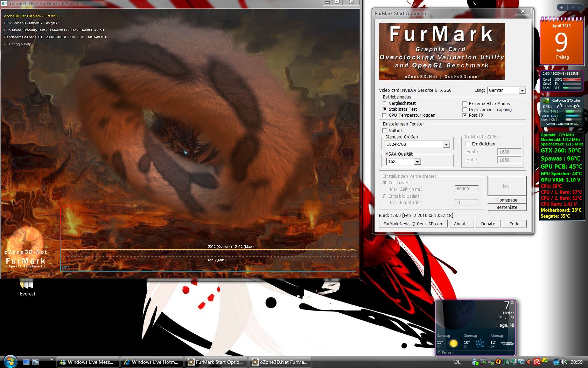Click the taskbar clock showing 20:59
This screenshot has height=368, width=588.
click(x=576, y=362)
